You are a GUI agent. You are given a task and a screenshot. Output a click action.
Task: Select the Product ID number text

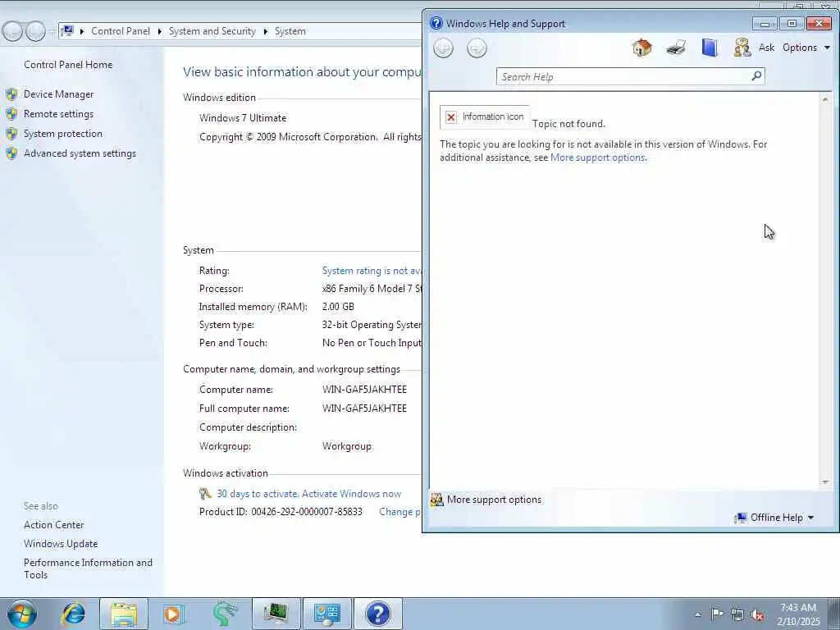pyautogui.click(x=307, y=512)
